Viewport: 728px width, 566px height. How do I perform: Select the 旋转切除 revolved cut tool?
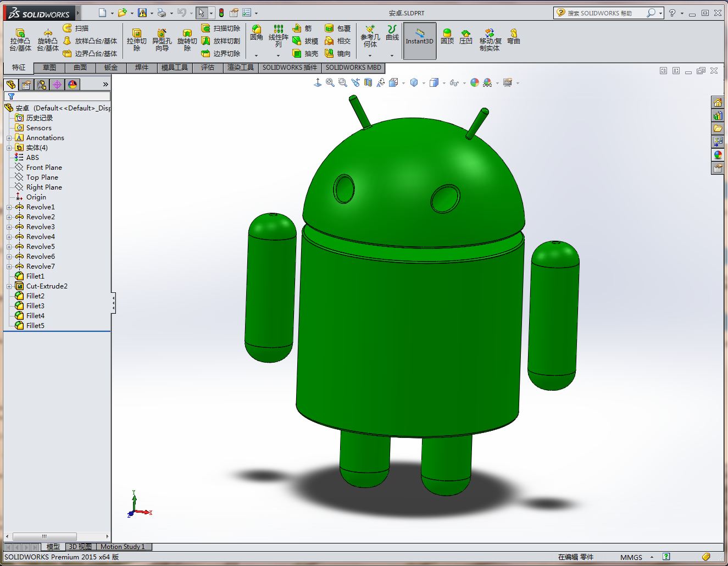pyautogui.click(x=187, y=40)
